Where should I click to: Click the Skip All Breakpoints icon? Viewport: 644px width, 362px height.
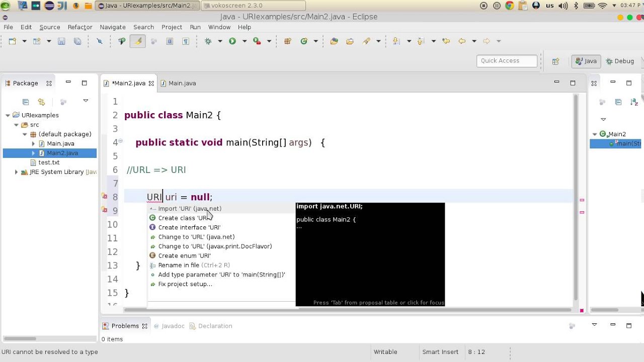pyautogui.click(x=100, y=41)
